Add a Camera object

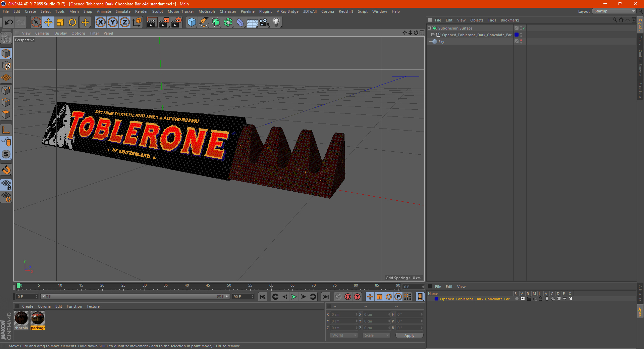(x=264, y=22)
